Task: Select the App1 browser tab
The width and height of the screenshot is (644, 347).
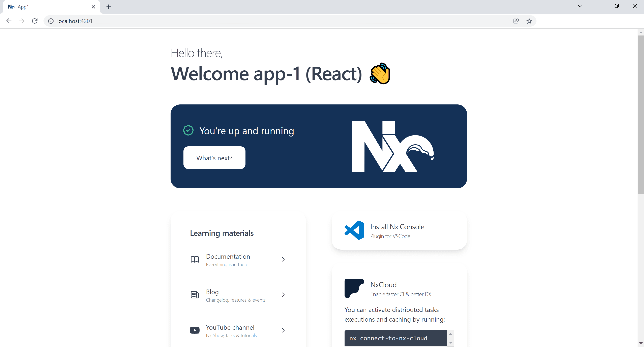Action: point(51,7)
